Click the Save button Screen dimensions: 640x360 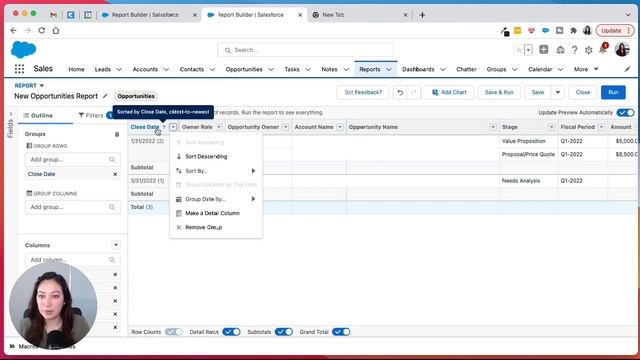[538, 92]
